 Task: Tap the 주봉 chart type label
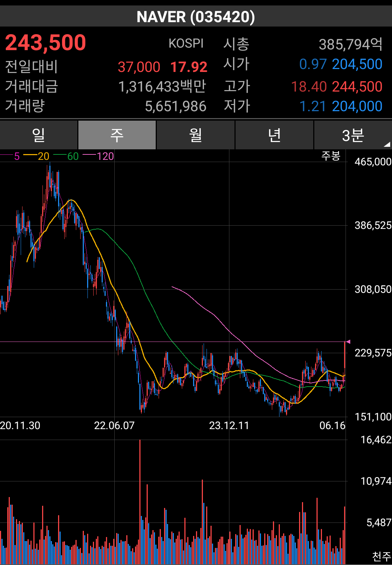coord(331,156)
